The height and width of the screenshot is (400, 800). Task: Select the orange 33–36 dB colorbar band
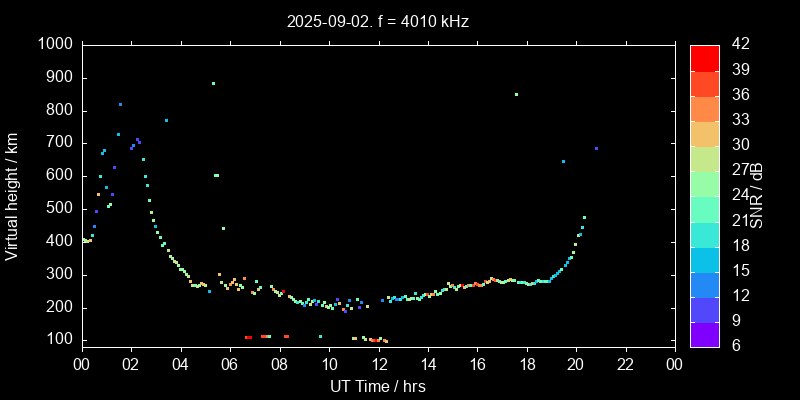tap(704, 108)
